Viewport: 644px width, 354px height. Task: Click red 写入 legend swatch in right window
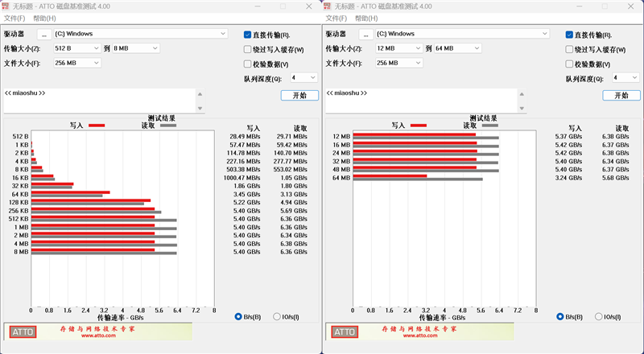[418, 126]
